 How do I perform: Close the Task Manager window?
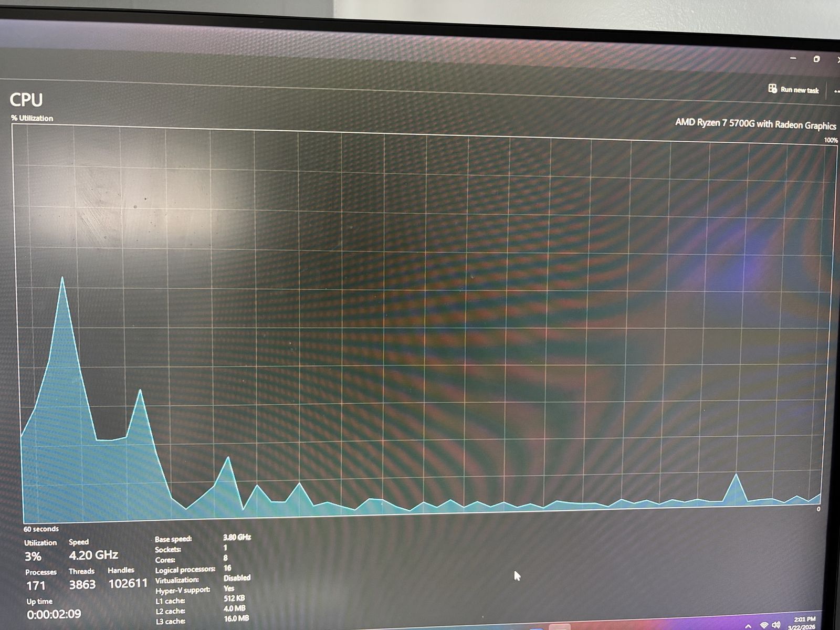838,60
